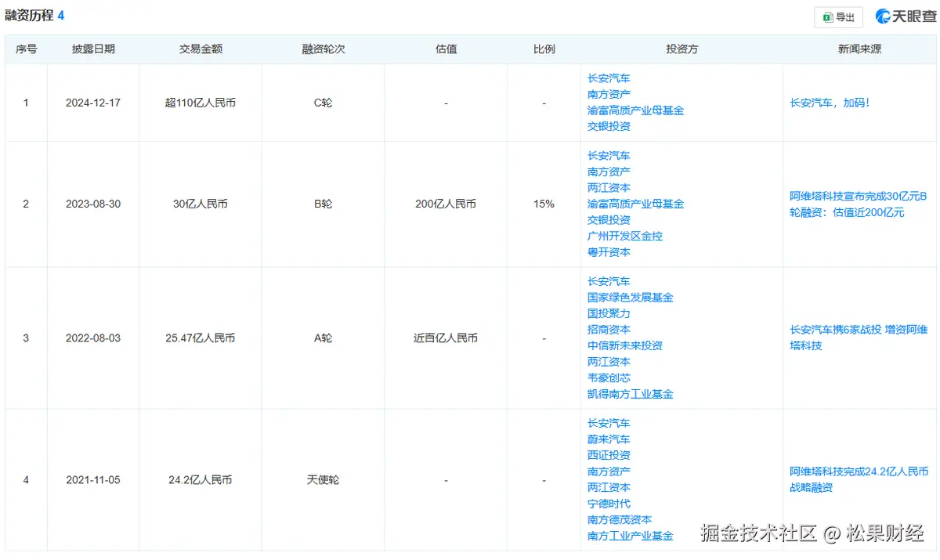Open news link about 30亿元B轮融资
940x560 pixels.
tap(858, 204)
